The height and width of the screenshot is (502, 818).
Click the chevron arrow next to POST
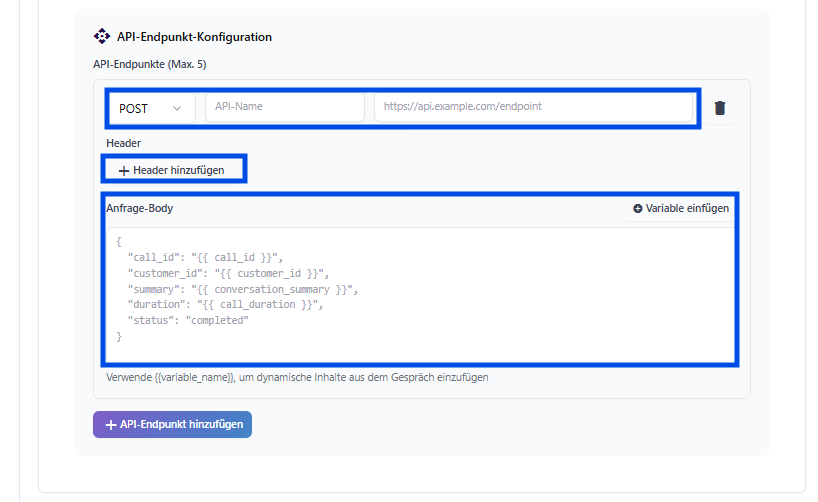point(178,108)
